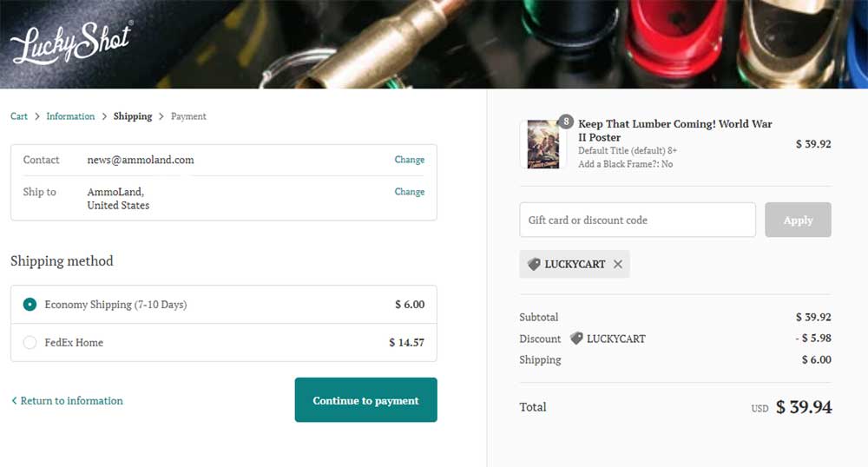This screenshot has height=467, width=868.
Task: Click the item quantity badge on poster
Action: click(x=566, y=122)
